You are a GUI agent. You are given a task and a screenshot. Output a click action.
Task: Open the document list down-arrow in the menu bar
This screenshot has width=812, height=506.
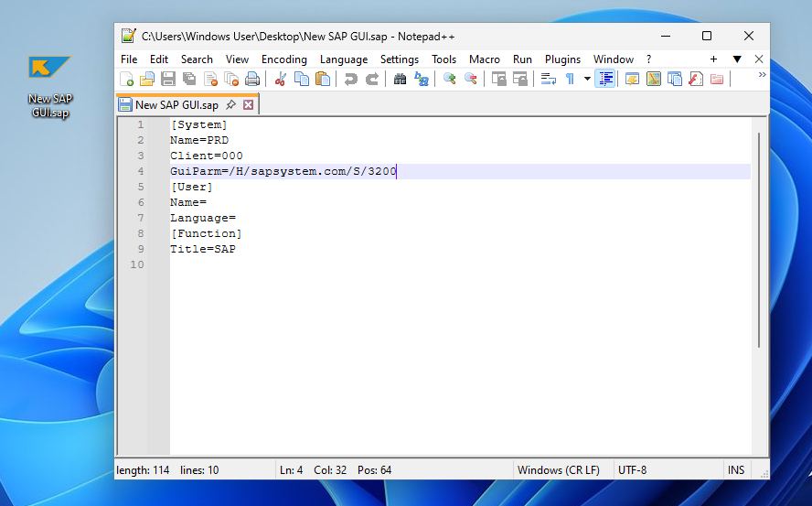point(737,59)
